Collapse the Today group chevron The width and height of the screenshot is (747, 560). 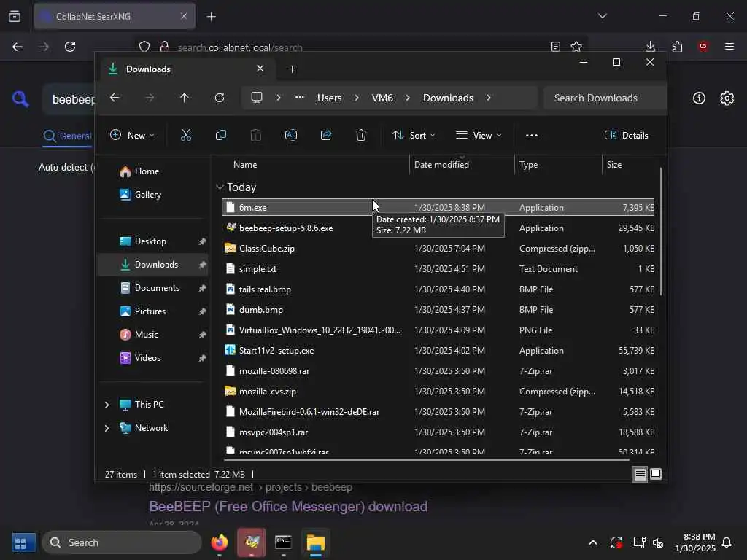tap(220, 187)
